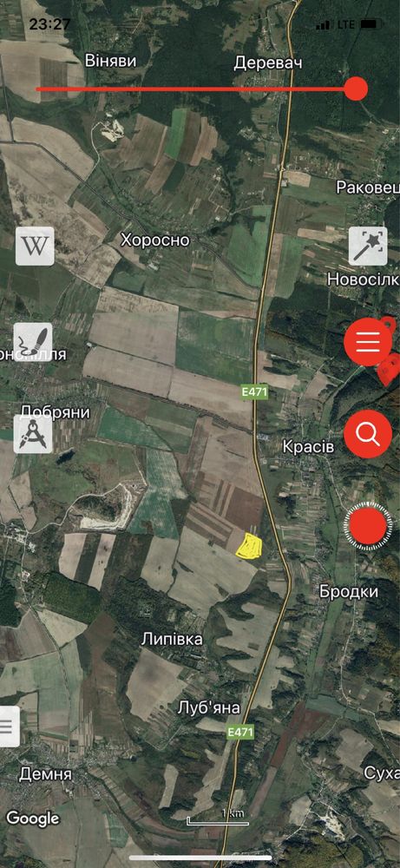The width and height of the screenshot is (400, 868).
Task: Open the Wikipedia layer icon
Action: click(35, 246)
